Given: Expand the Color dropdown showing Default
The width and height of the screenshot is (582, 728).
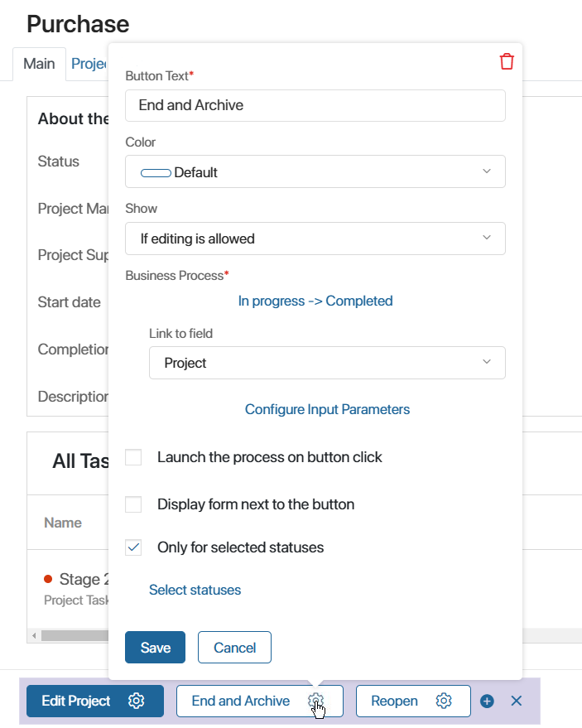Looking at the screenshot, I should (x=315, y=171).
